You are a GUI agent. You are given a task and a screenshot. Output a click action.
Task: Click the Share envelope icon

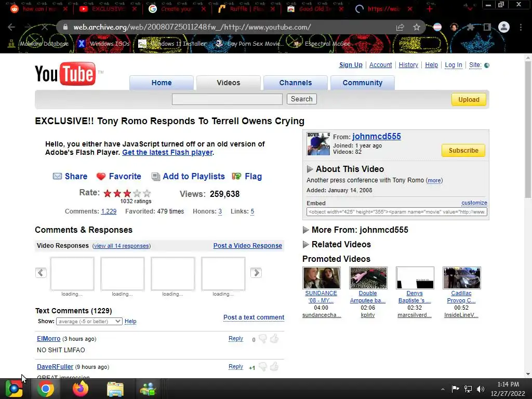pyautogui.click(x=57, y=176)
